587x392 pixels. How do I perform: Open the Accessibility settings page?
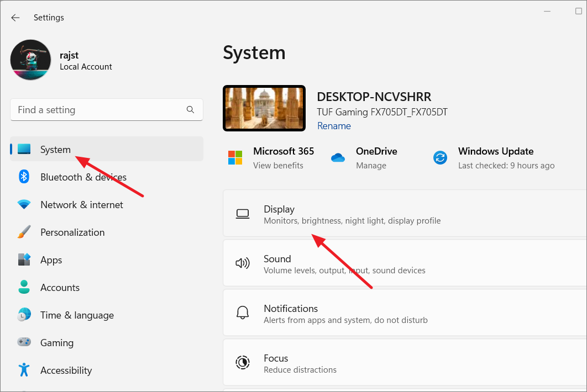107,370
